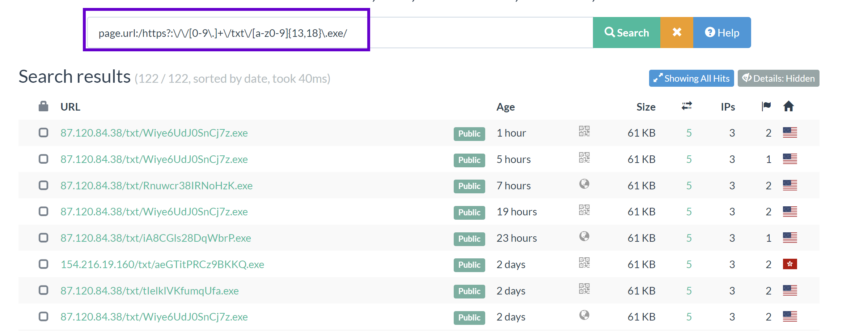This screenshot has width=868, height=331.
Task: Click the Public badge in the 19 hours row
Action: tap(469, 212)
